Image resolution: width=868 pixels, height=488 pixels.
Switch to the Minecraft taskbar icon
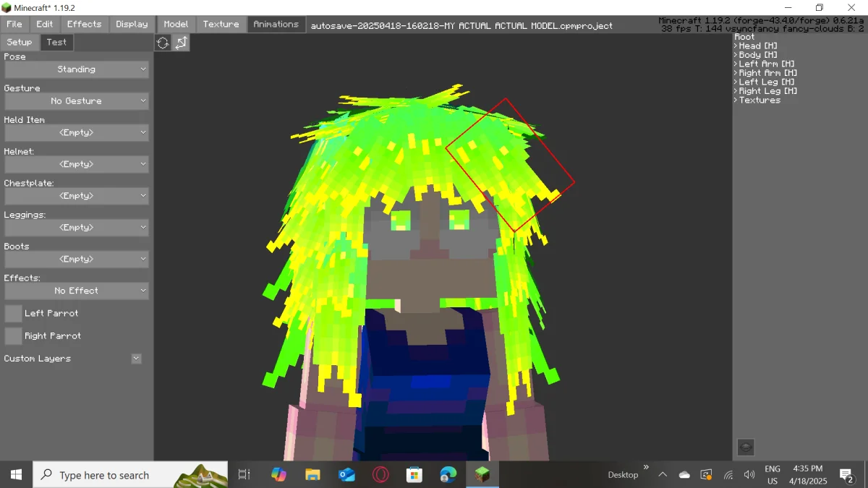[482, 475]
